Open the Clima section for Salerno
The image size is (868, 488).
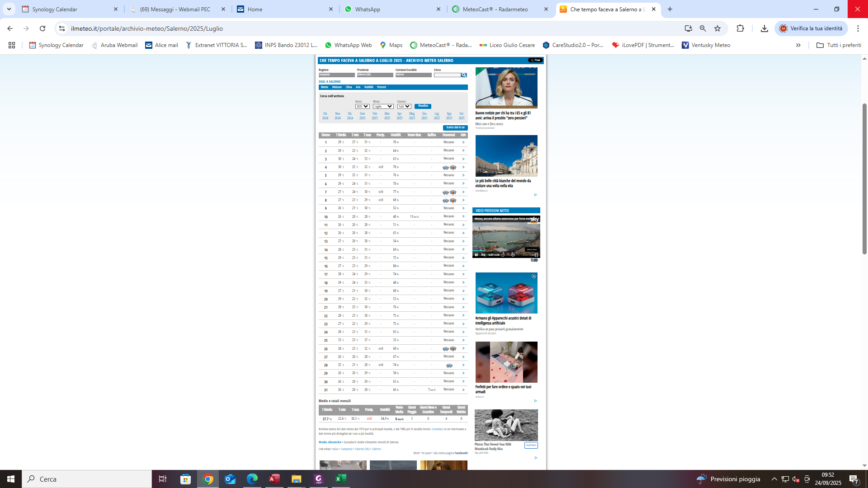click(350, 87)
